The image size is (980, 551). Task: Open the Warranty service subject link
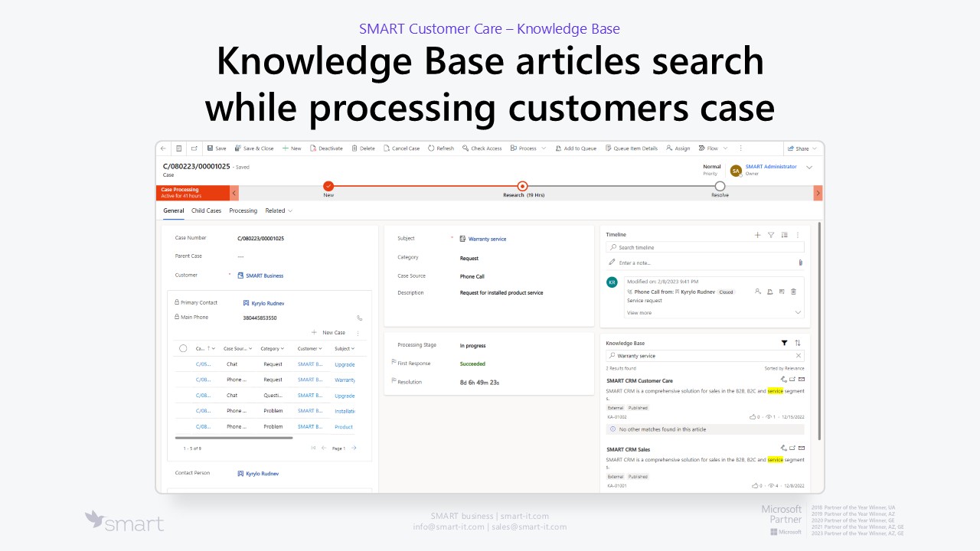pyautogui.click(x=487, y=239)
